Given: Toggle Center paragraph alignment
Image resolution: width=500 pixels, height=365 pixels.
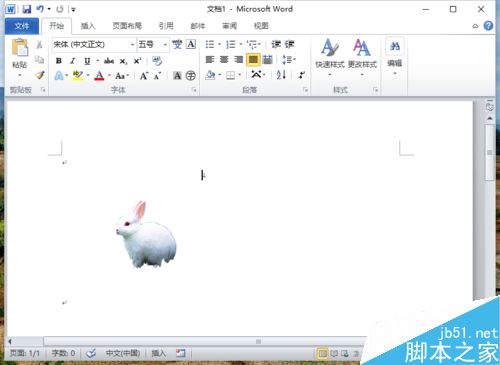Looking at the screenshot, I should click(x=224, y=60).
